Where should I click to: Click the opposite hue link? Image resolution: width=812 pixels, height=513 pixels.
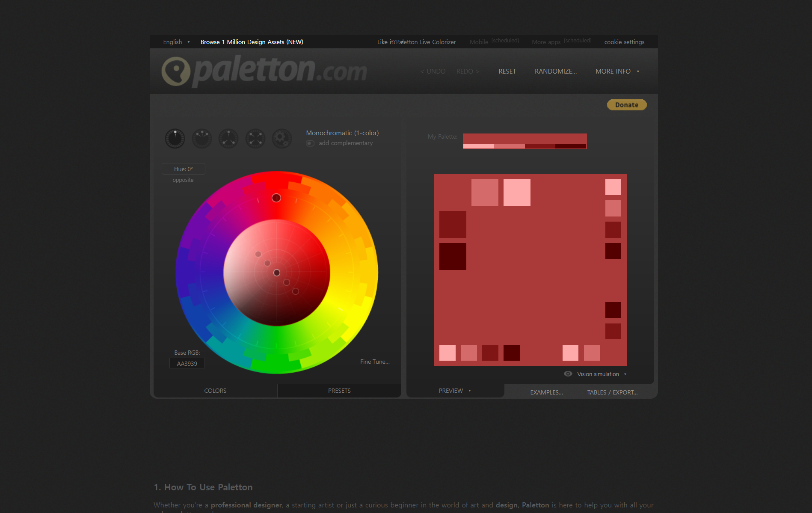coord(183,180)
